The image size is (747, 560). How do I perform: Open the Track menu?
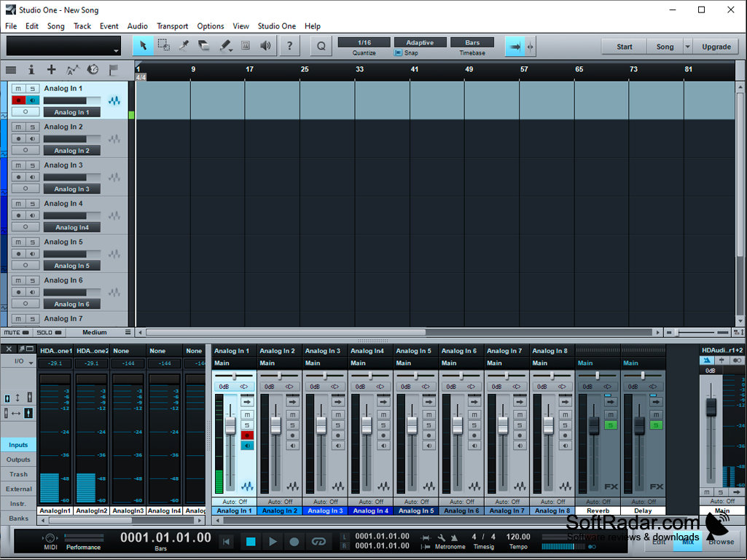click(82, 26)
